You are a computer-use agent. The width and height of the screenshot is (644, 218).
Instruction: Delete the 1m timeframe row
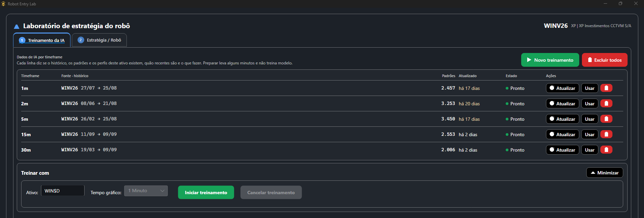pyautogui.click(x=606, y=88)
